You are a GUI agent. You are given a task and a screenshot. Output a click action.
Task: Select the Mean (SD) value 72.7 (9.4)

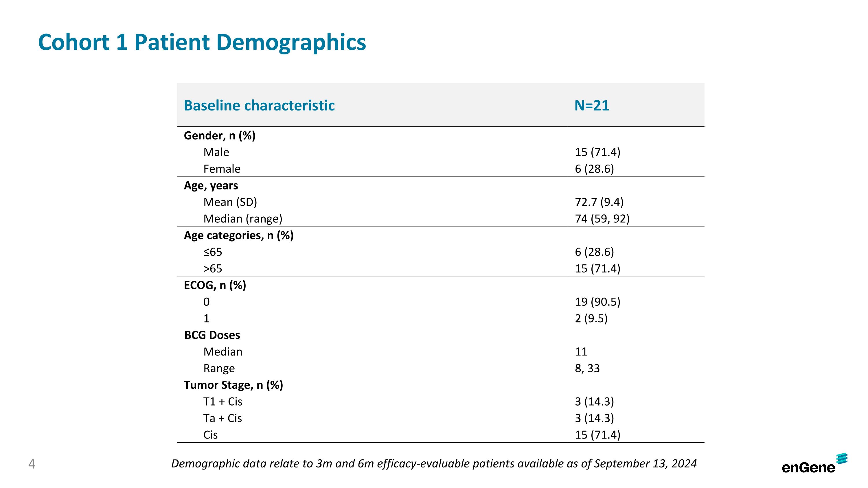point(599,202)
